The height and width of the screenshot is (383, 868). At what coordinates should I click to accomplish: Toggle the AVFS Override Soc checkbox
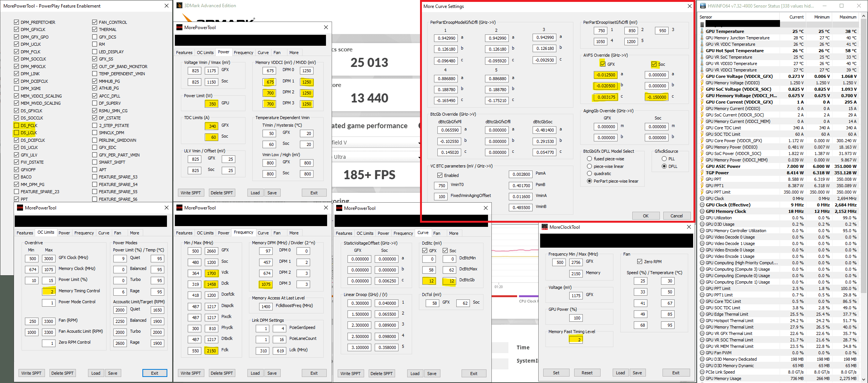tap(654, 64)
